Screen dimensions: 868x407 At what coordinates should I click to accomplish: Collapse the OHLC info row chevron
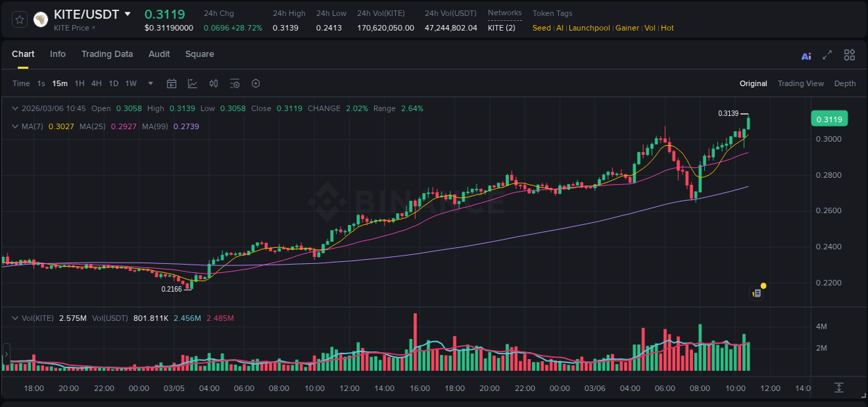click(15, 108)
